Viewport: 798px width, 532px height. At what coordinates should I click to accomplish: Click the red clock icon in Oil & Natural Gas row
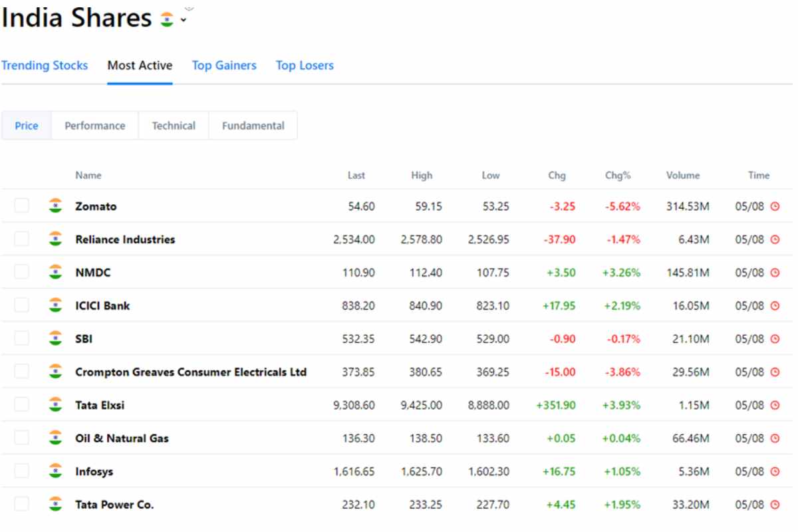click(775, 438)
